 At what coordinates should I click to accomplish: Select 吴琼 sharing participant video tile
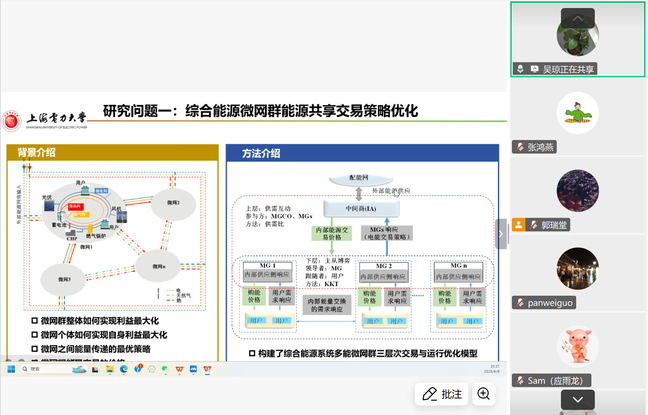(x=577, y=39)
